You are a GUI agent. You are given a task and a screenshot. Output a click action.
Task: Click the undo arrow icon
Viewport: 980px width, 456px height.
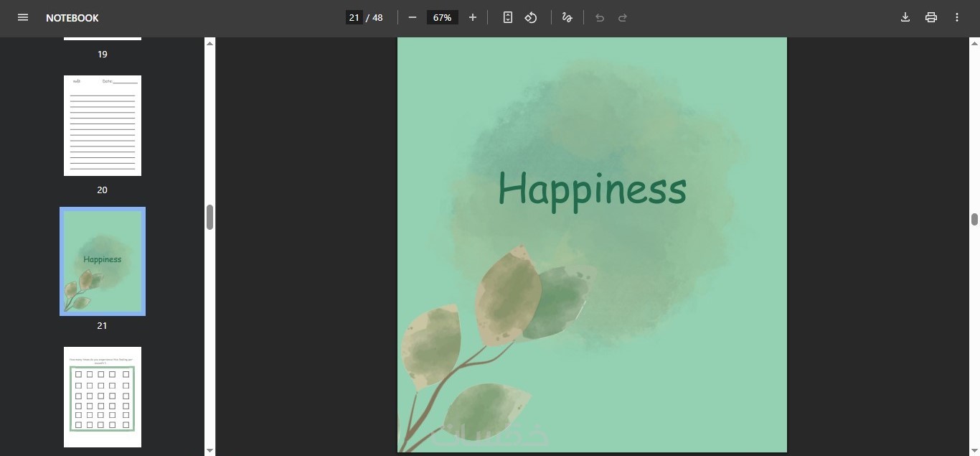click(600, 17)
